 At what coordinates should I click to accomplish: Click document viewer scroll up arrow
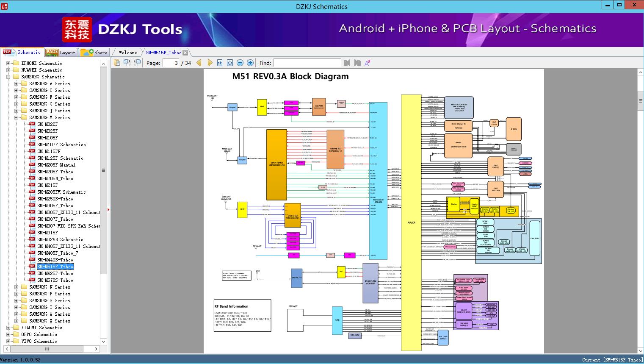[x=640, y=73]
